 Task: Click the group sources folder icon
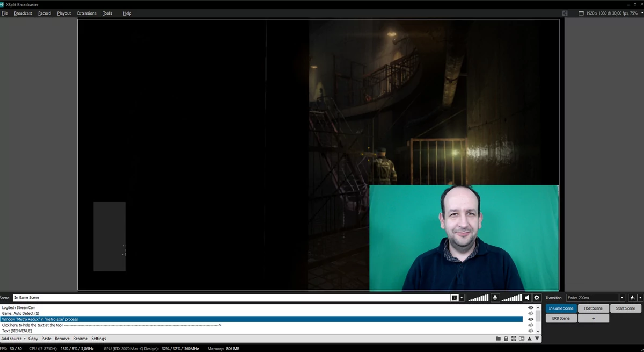(498, 339)
